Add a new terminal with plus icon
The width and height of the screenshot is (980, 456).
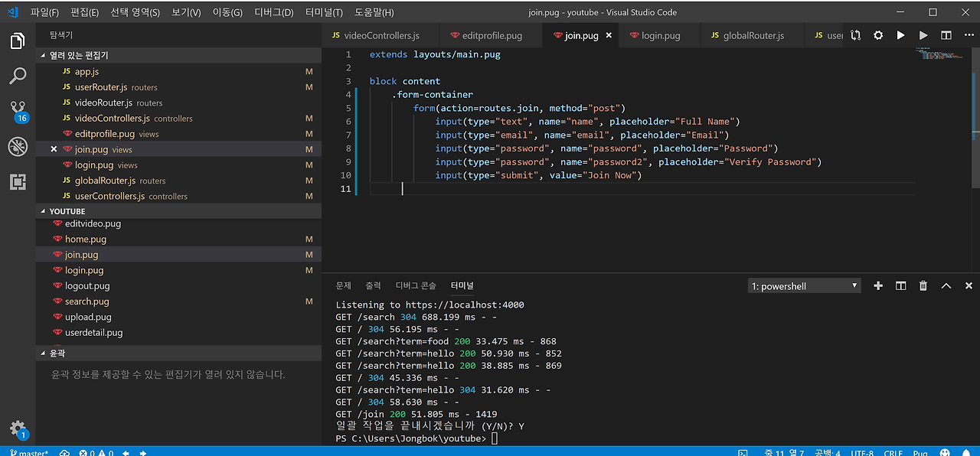(x=878, y=285)
